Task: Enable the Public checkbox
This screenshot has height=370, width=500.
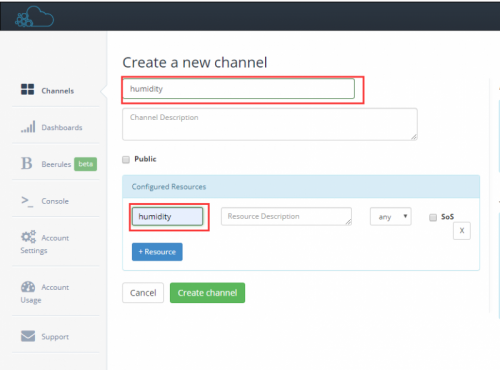Action: [x=126, y=160]
